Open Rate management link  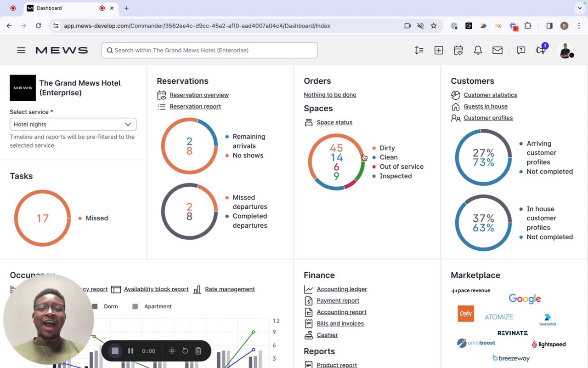(x=230, y=289)
